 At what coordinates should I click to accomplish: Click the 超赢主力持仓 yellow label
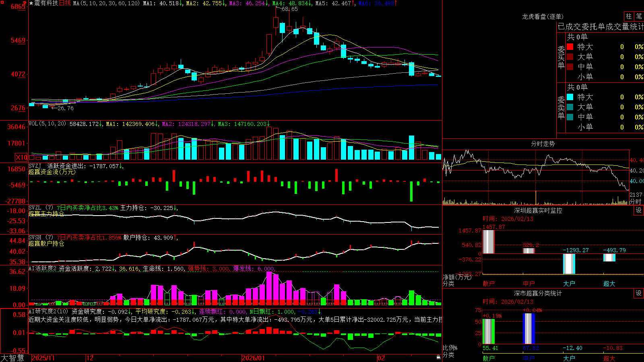(x=46, y=214)
